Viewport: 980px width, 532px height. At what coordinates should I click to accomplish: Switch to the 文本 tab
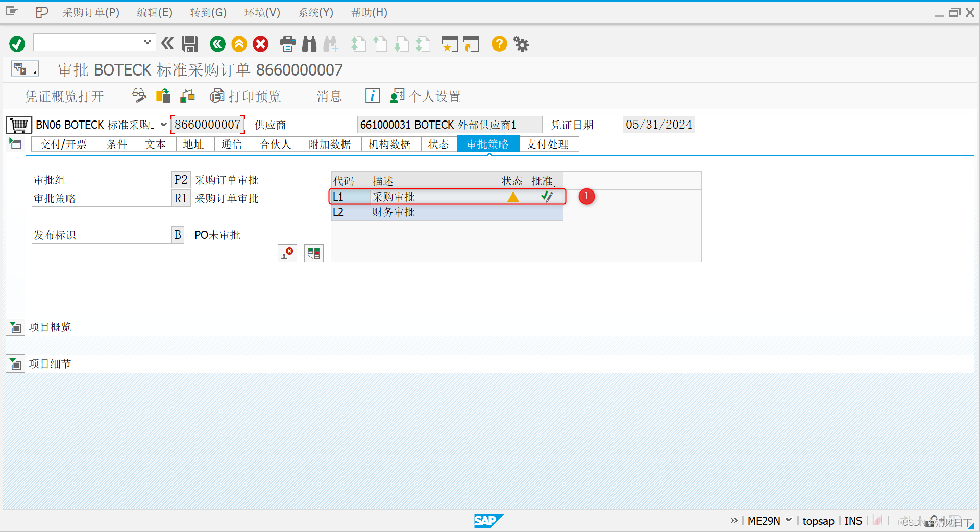[156, 144]
